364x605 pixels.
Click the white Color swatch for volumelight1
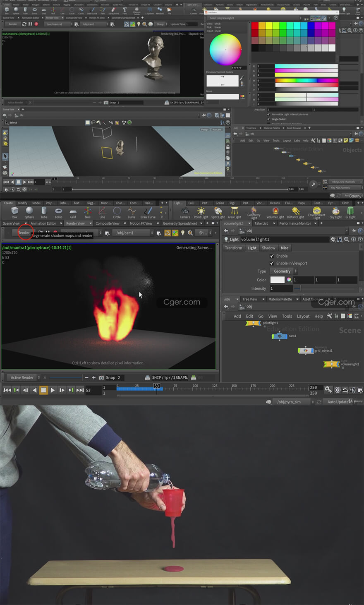point(277,280)
